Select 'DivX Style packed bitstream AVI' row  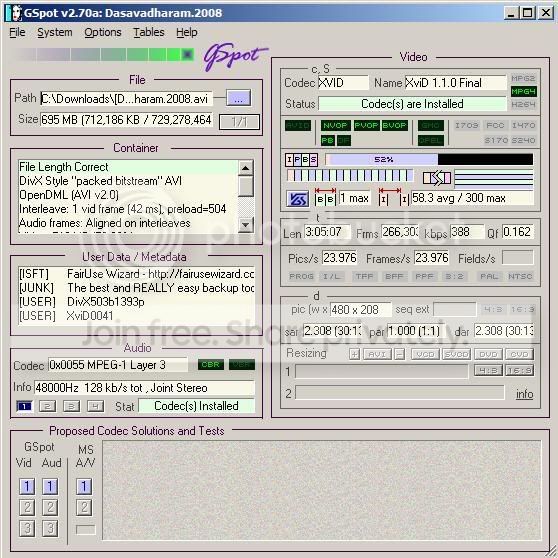tap(128, 181)
